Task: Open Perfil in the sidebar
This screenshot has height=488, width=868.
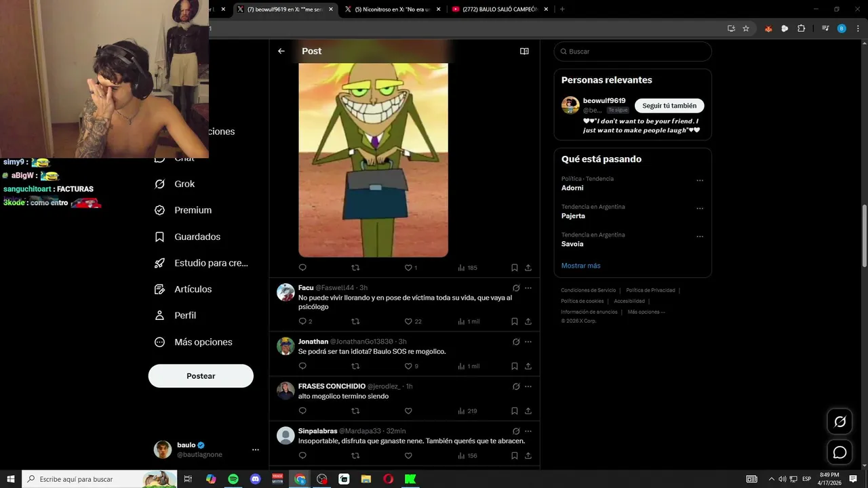Action: coord(176,315)
